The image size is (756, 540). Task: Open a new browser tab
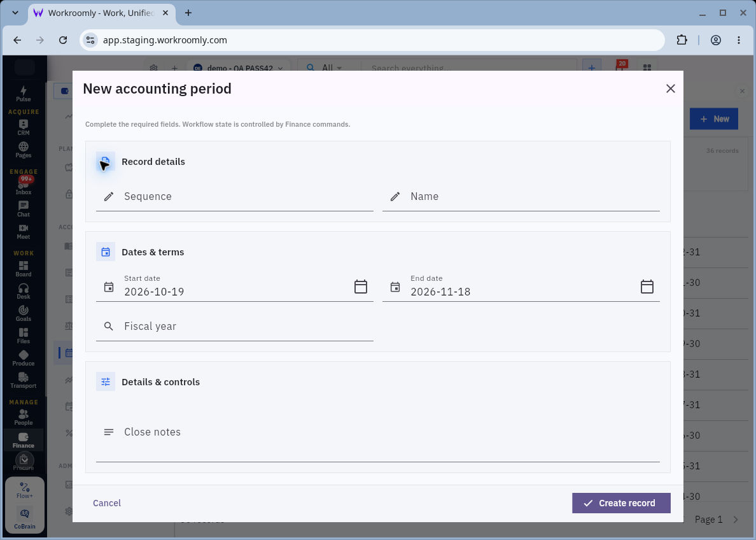(x=188, y=13)
